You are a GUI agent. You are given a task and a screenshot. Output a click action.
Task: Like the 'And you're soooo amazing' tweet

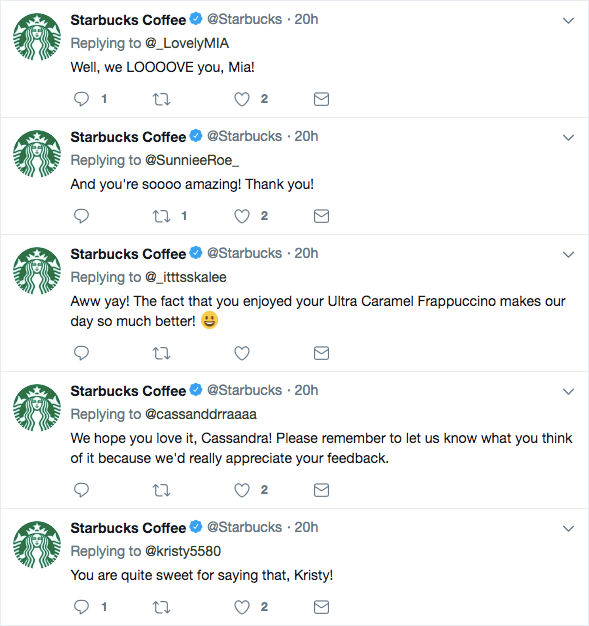(242, 216)
